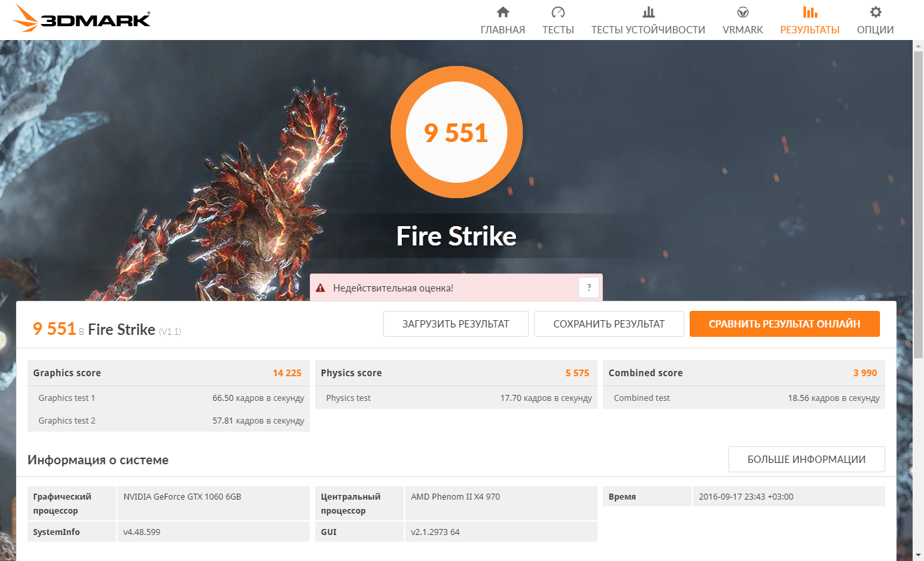Click the home icon above ГЛАВНАЯ
This screenshot has width=924, height=561.
click(x=503, y=12)
